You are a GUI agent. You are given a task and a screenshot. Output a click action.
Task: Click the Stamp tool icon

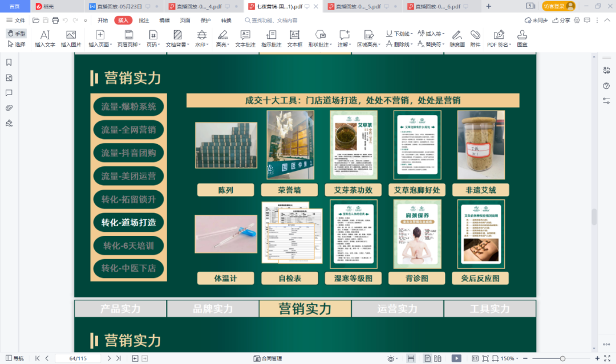pyautogui.click(x=522, y=39)
